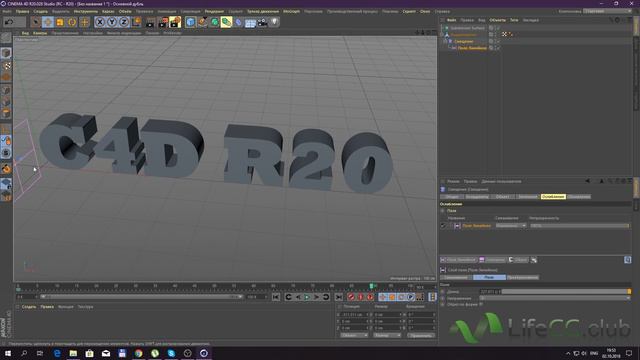
Task: Activate the Scale tool
Action: pos(60,22)
